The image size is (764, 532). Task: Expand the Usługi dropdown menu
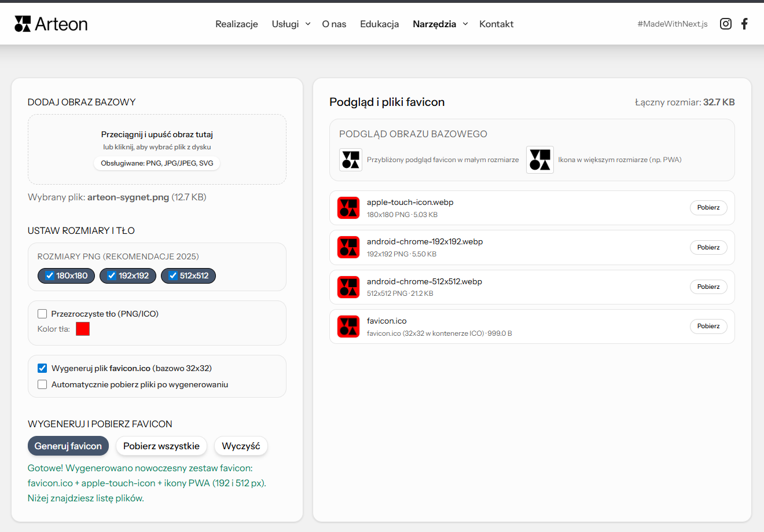291,24
